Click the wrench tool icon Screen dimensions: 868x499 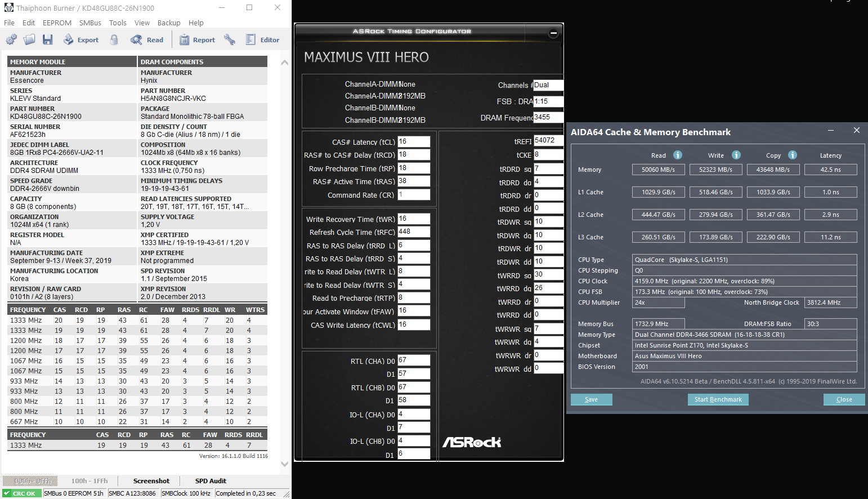(230, 39)
